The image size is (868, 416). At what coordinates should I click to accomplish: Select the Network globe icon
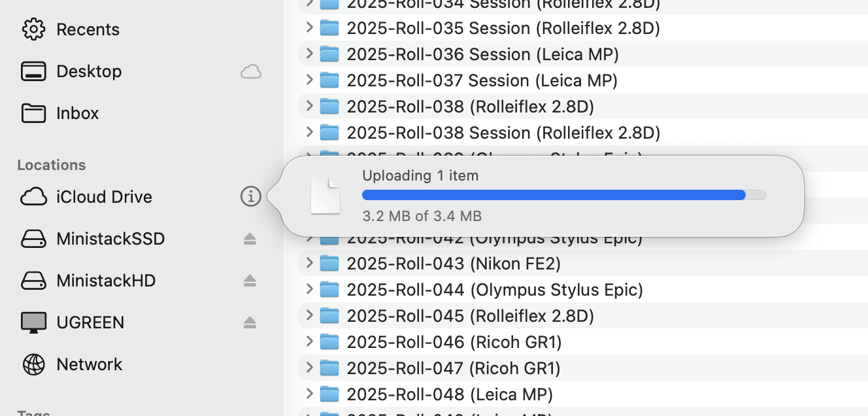pos(34,364)
